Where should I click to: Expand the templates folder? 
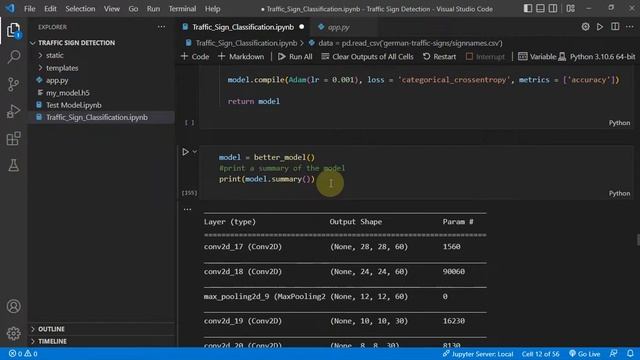62,68
